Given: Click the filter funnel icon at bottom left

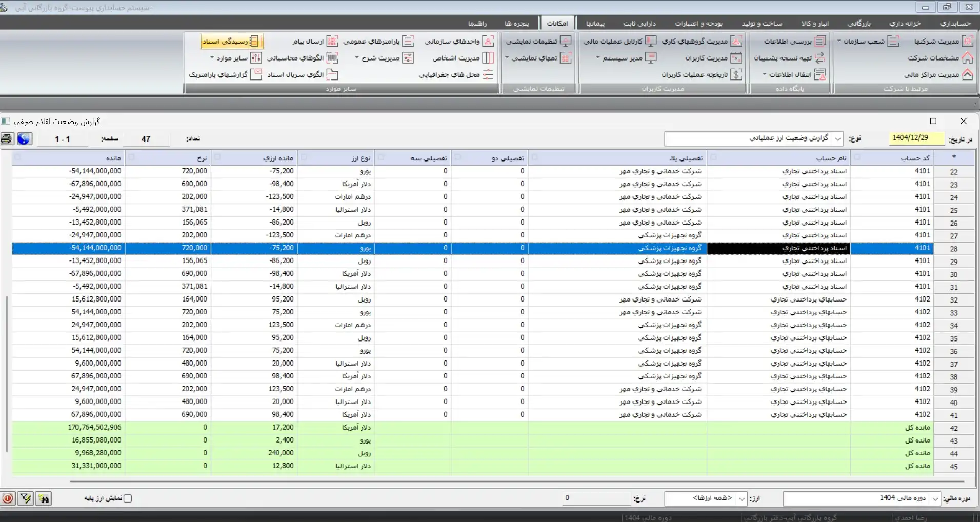Looking at the screenshot, I should 25,498.
